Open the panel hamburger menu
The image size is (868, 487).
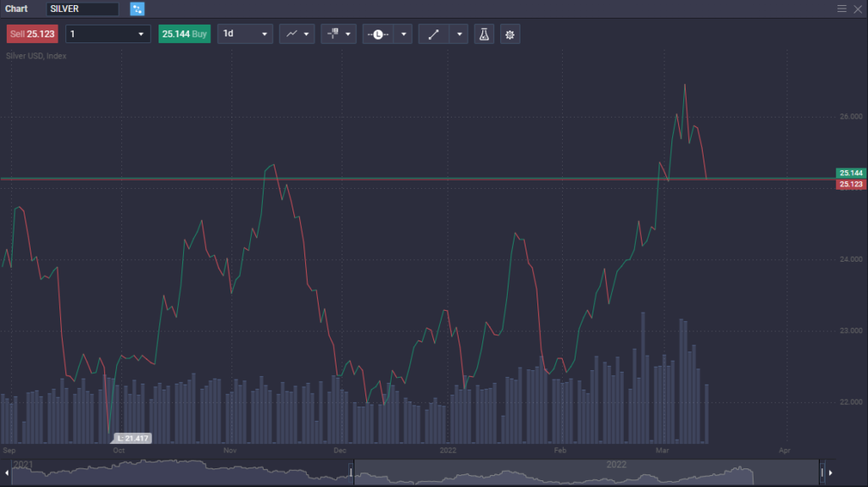tap(842, 8)
